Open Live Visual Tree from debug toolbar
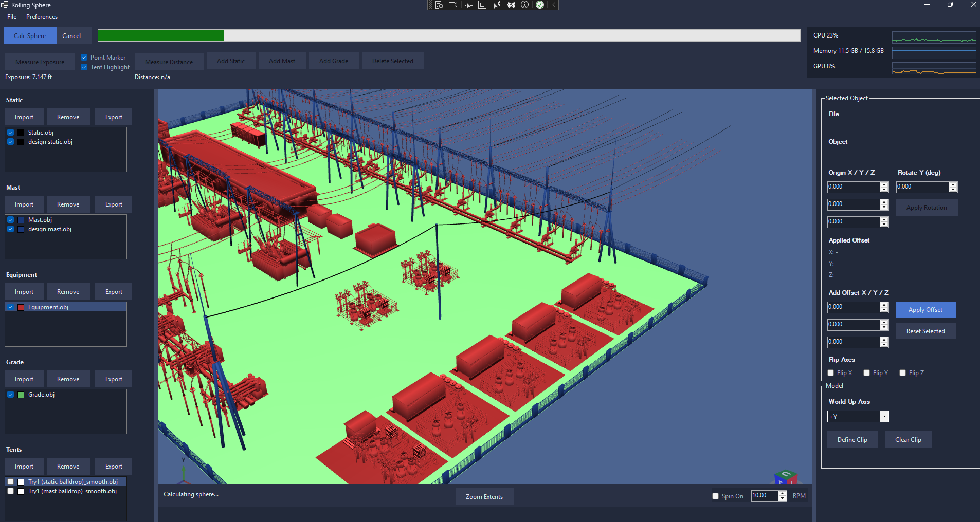 click(439, 5)
